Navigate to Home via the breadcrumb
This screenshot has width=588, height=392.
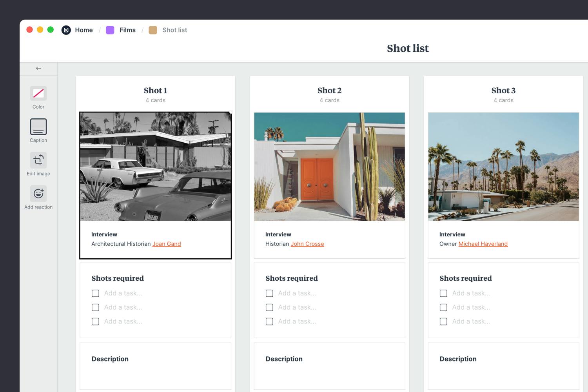tap(83, 30)
